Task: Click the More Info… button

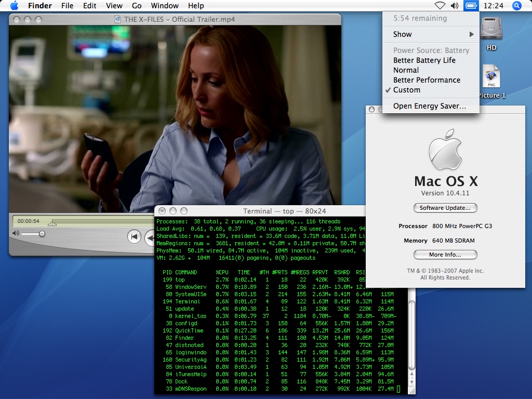Action: tap(445, 255)
